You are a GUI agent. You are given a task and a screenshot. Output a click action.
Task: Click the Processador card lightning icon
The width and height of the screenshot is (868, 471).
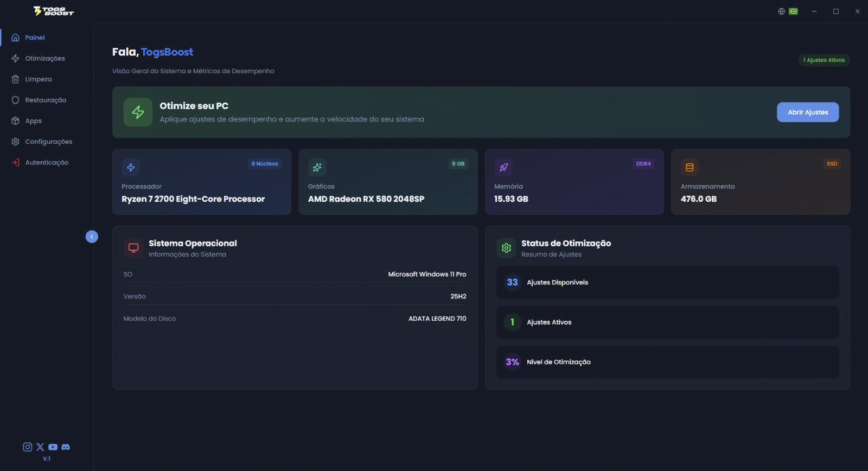coord(131,168)
